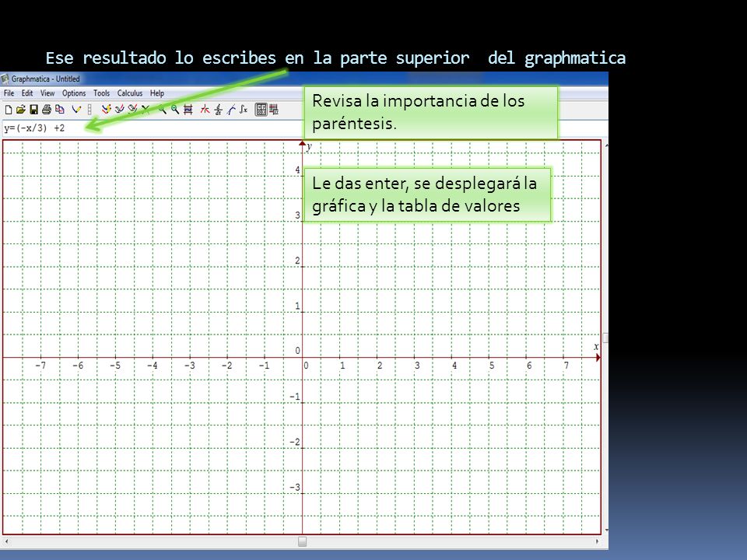Click the vertical scrollbar thumb beside graph
The width and height of the screenshot is (747, 560).
[x=605, y=338]
